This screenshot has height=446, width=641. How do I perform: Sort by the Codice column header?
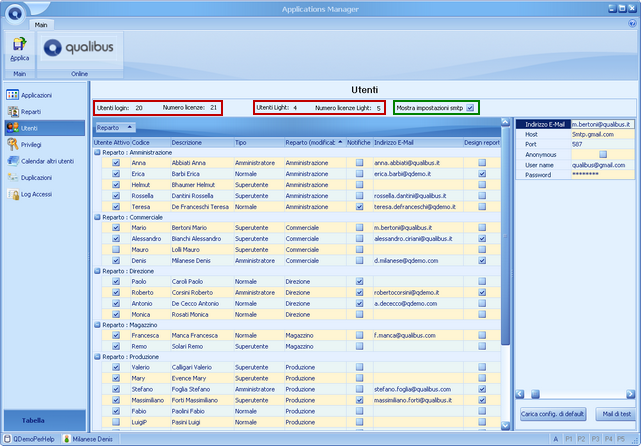click(150, 143)
